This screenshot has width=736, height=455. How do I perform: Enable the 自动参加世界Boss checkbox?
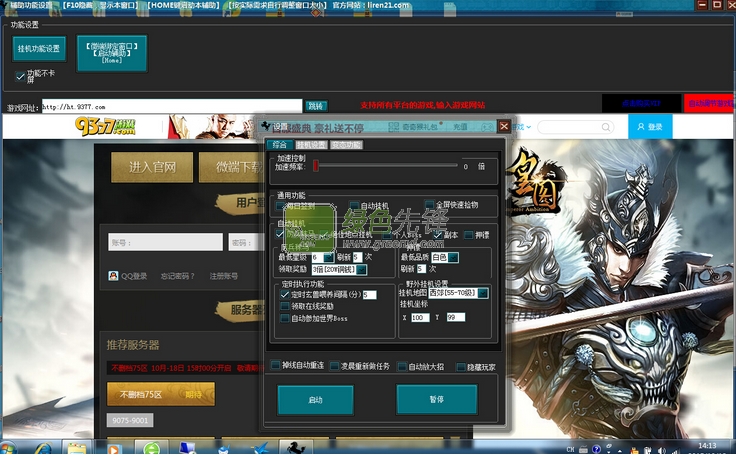284,318
